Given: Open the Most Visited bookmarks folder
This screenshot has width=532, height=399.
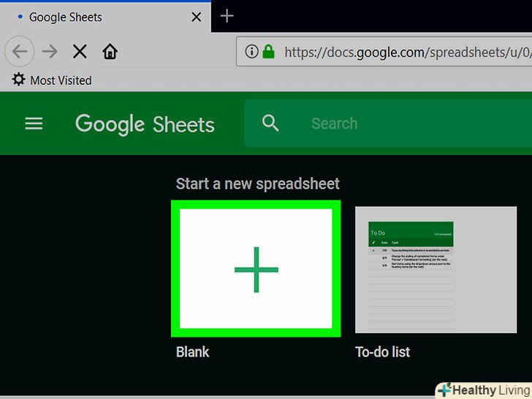Looking at the screenshot, I should [52, 80].
